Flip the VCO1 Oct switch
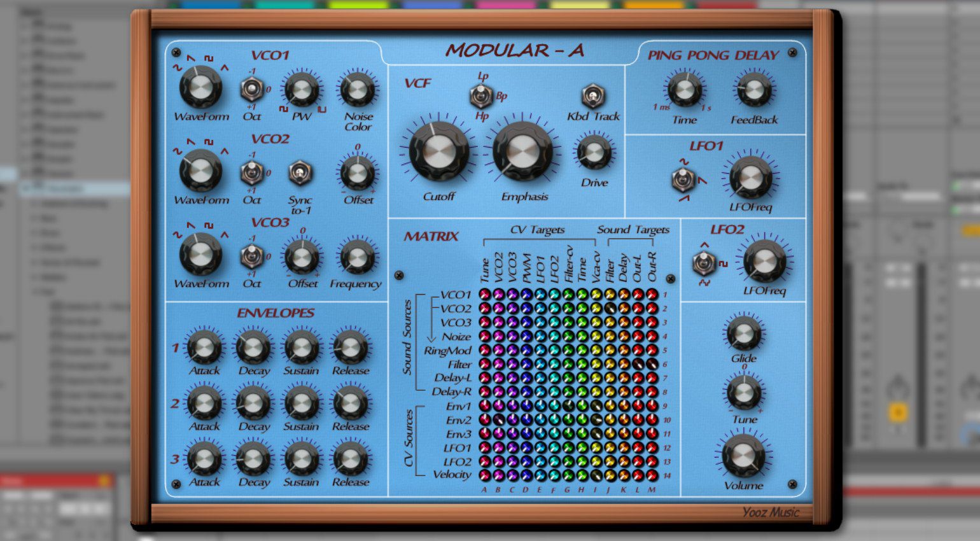Image resolution: width=980 pixels, height=541 pixels. coord(252,89)
